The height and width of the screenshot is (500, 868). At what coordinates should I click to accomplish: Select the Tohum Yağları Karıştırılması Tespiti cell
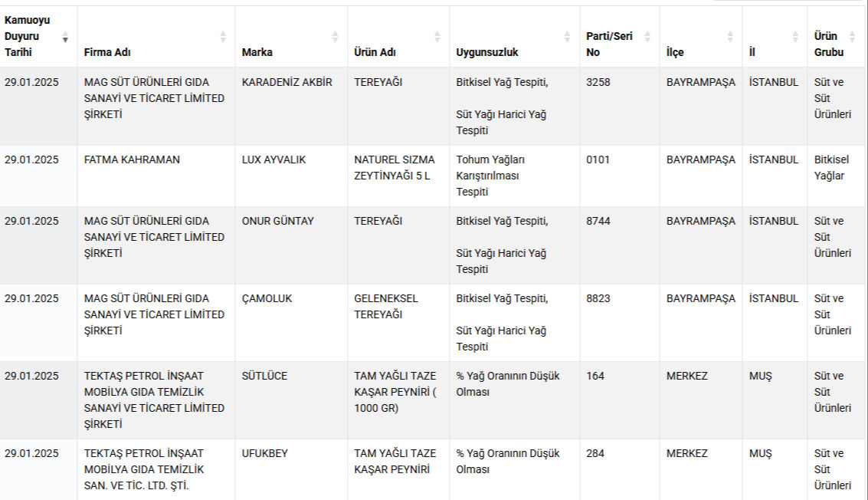click(x=491, y=176)
